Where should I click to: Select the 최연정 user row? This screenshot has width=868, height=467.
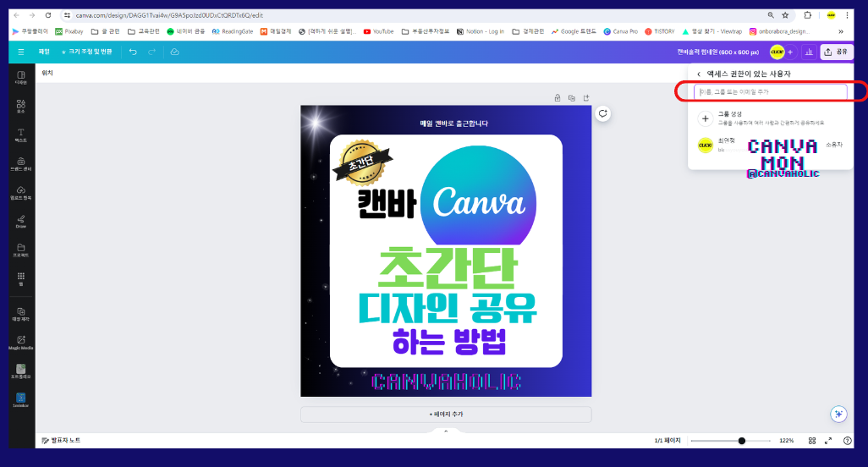[x=770, y=145]
